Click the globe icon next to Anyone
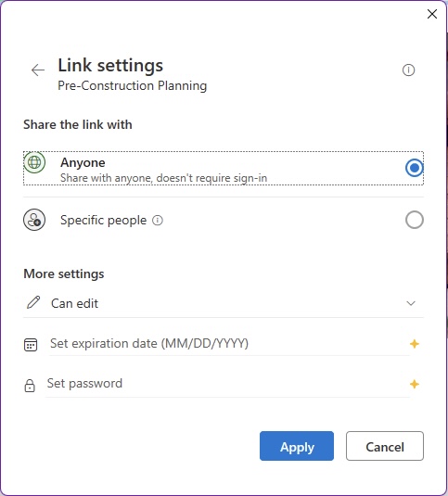448x496 pixels. point(34,162)
